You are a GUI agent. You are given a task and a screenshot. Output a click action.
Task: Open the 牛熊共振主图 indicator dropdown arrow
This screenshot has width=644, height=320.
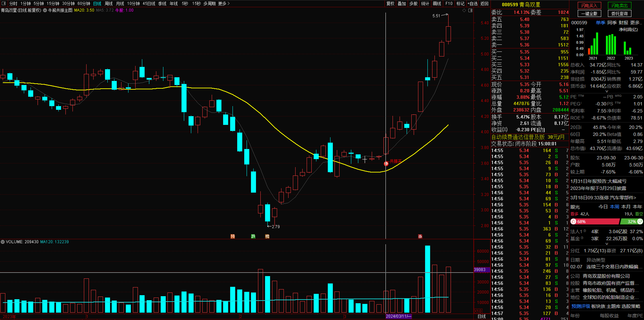(x=45, y=10)
